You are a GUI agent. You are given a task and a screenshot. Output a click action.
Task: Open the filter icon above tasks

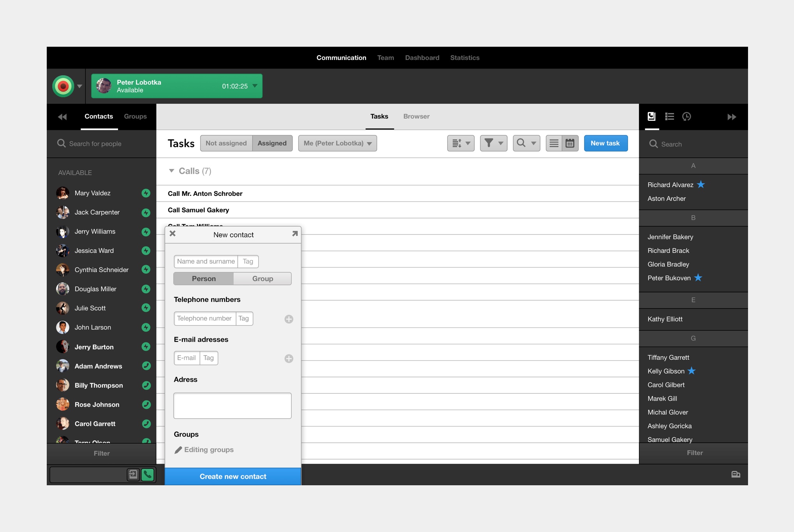point(493,143)
